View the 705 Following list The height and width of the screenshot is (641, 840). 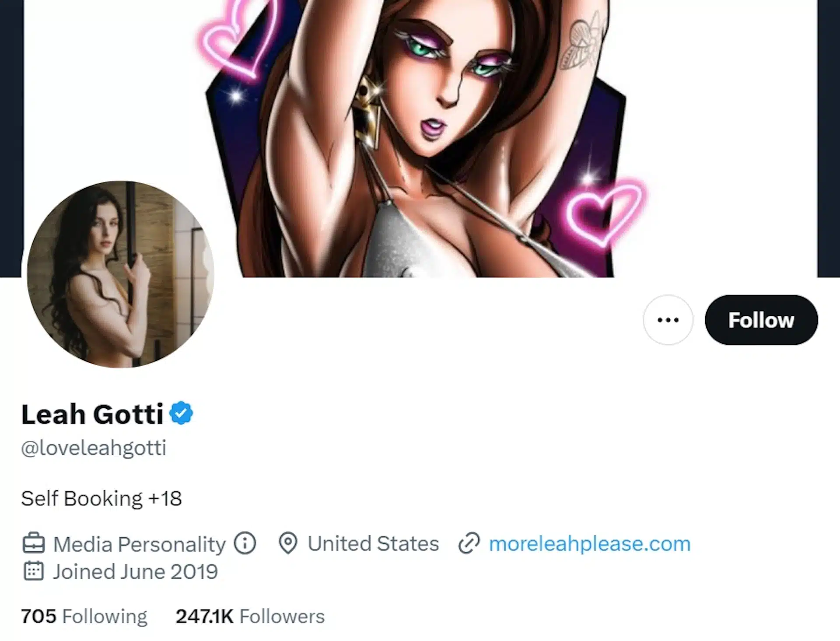tap(84, 616)
